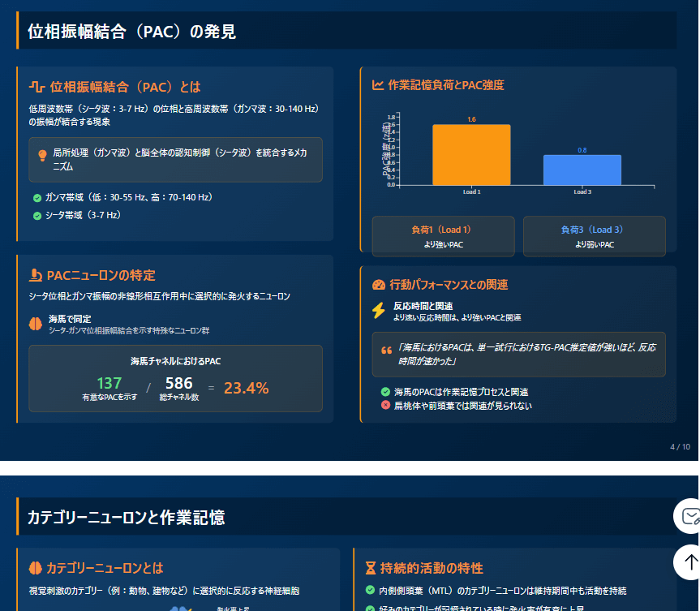Click green check icon beside ガンマ帯域
Image resolution: width=700 pixels, height=611 pixels.
[37, 198]
